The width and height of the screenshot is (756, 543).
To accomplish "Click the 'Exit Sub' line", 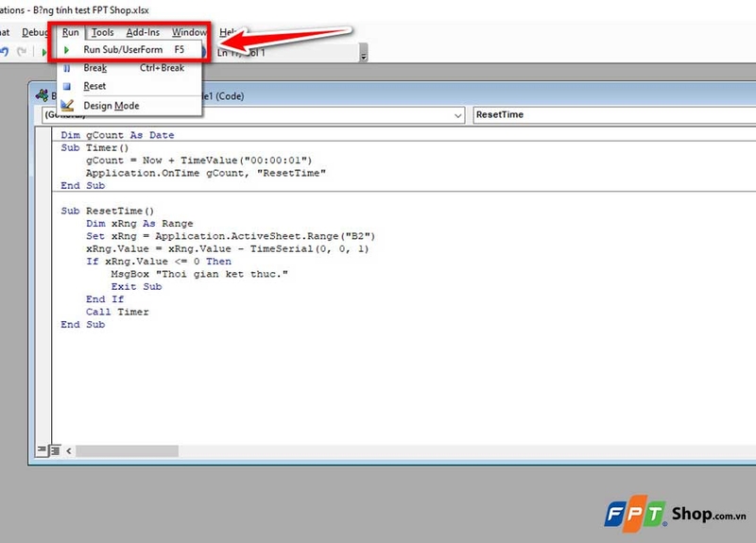I will click(x=136, y=286).
